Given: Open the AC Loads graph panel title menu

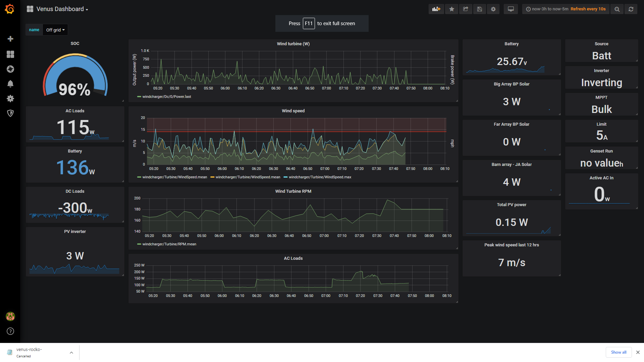Looking at the screenshot, I should pos(293,258).
